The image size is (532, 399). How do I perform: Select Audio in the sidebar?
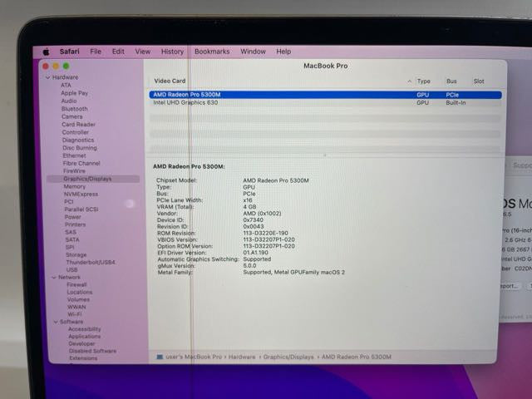click(x=69, y=101)
